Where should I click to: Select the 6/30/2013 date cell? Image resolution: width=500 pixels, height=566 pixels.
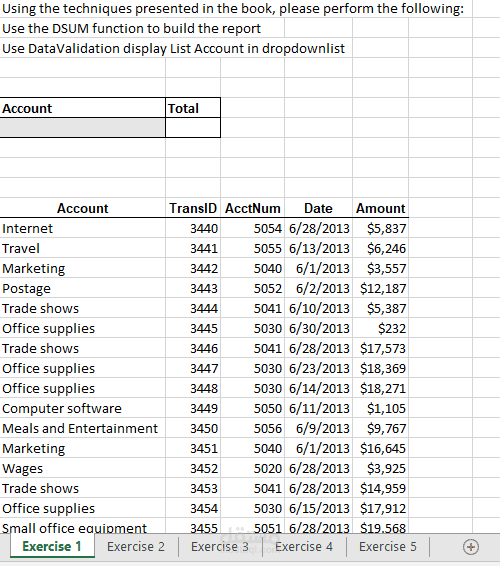point(318,328)
